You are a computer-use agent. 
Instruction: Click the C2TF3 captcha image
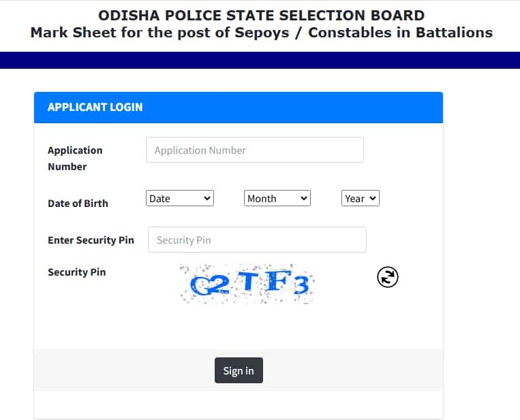point(248,282)
